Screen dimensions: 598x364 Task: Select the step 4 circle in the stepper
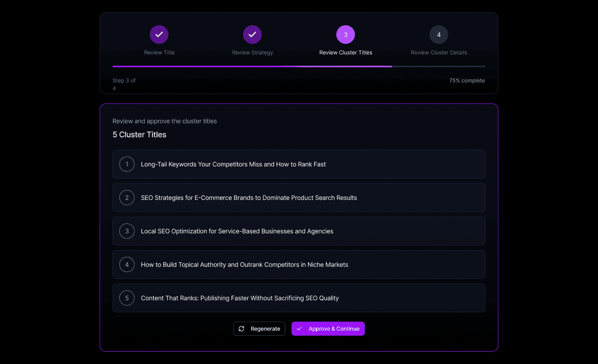[x=439, y=34]
